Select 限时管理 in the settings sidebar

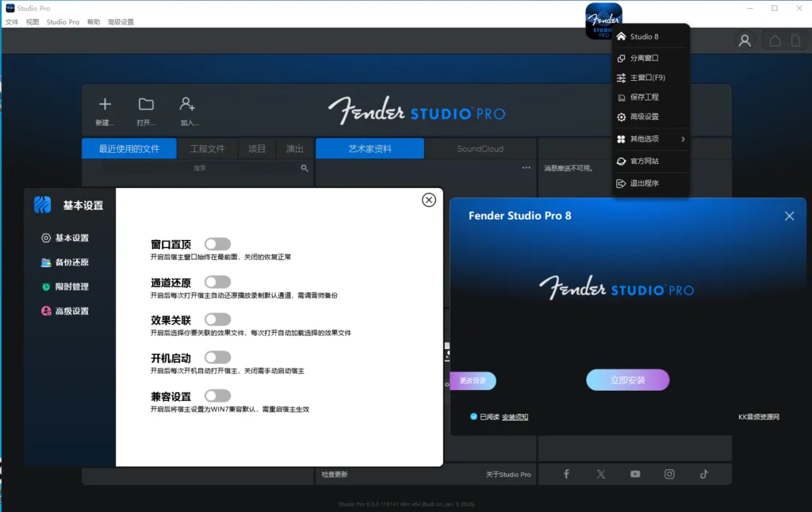pos(65,286)
